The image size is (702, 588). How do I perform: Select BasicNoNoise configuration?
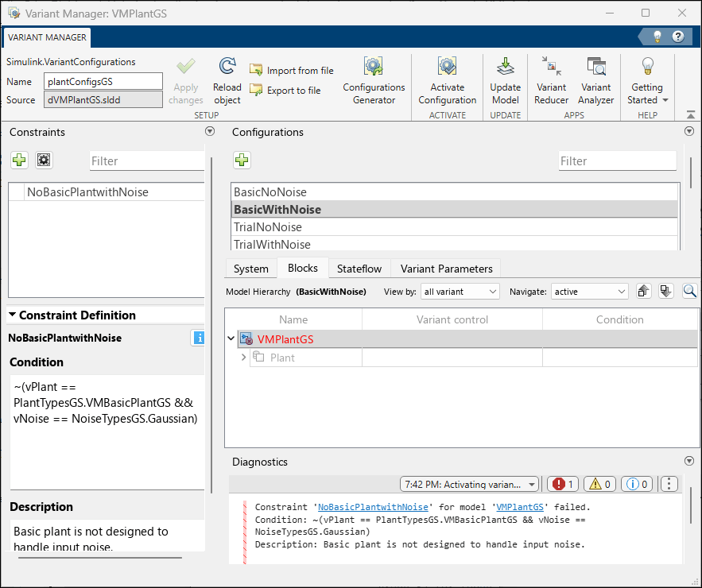coord(455,192)
